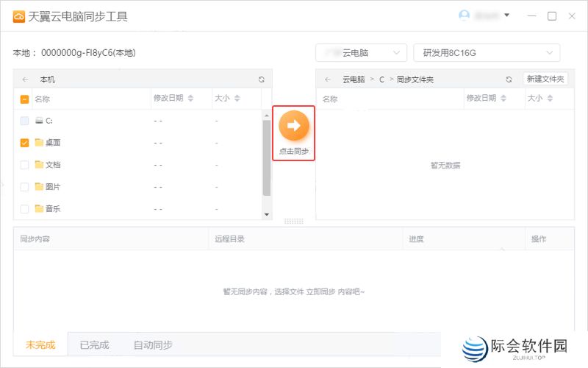Open the account dropdown arrow
Viewport: 588px width, 368px height.
coord(506,15)
